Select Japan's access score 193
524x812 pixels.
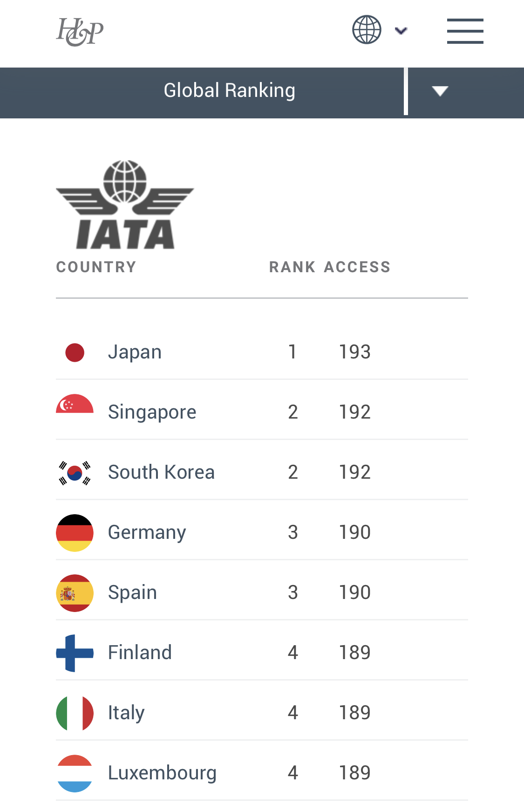pos(354,352)
